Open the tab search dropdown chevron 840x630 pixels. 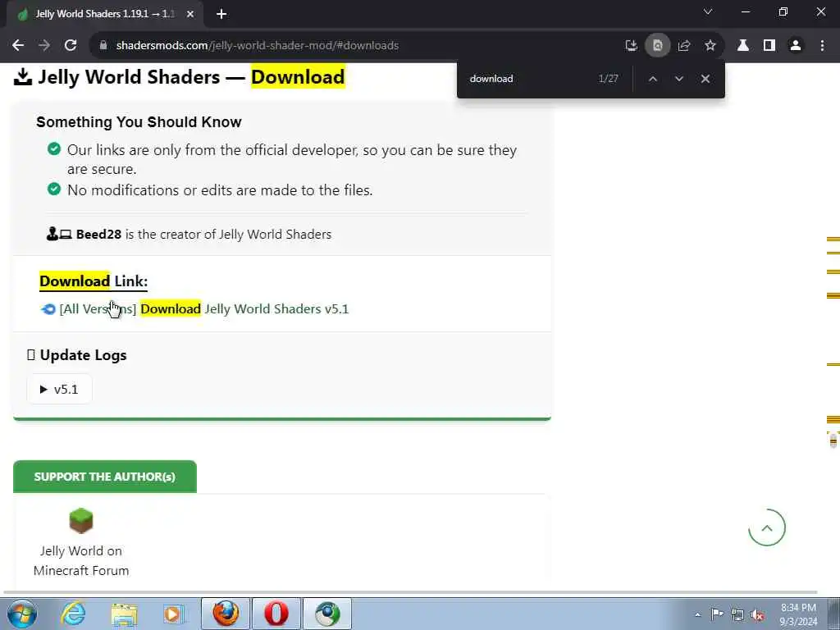(708, 11)
